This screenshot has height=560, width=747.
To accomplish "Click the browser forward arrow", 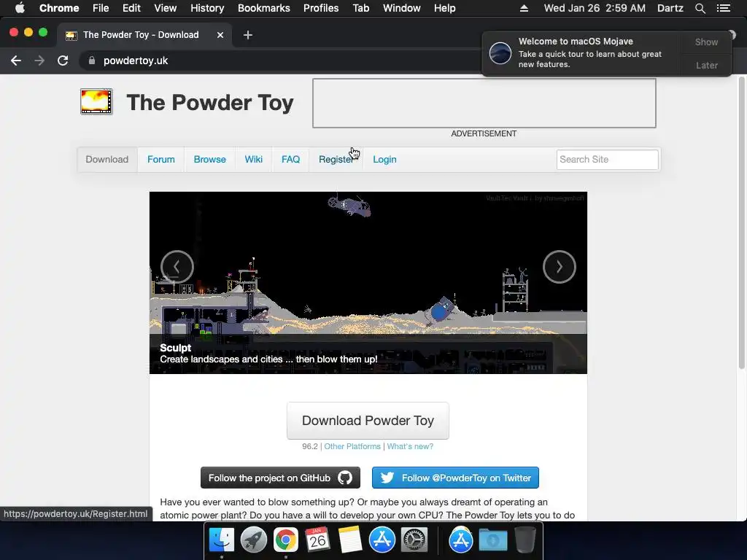I will [x=39, y=61].
